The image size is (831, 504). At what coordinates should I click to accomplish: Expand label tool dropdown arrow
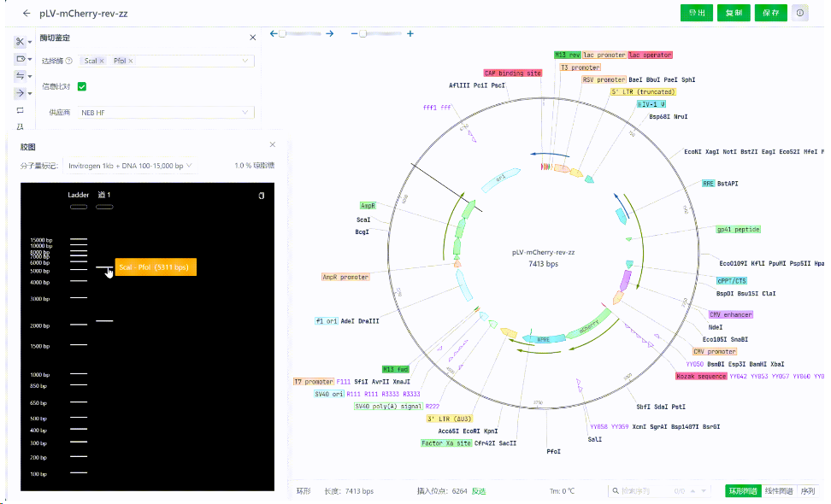30,59
